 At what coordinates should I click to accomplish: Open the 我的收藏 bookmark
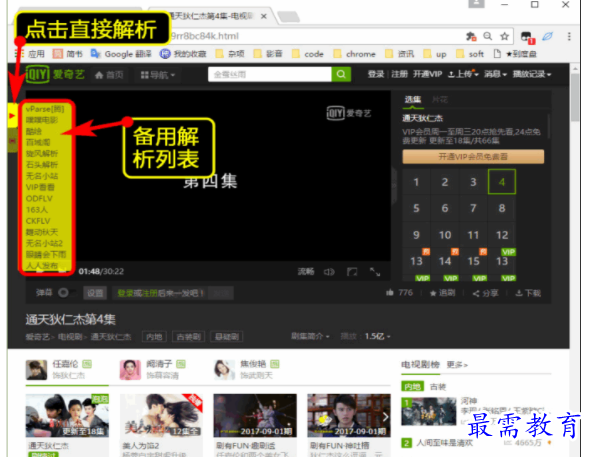tap(183, 54)
